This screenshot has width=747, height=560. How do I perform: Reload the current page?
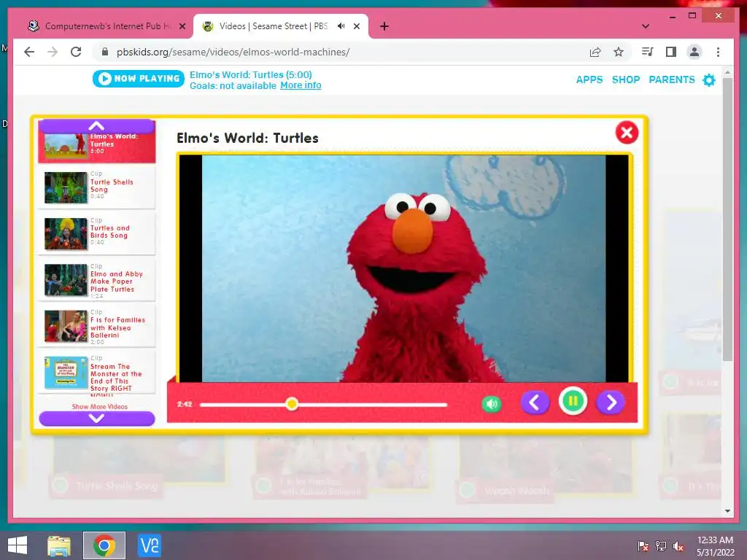76,52
